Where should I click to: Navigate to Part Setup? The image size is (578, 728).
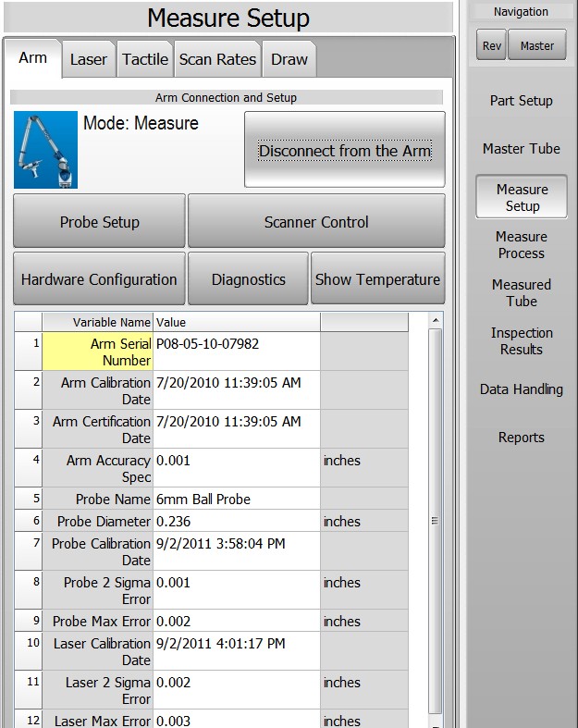(522, 101)
